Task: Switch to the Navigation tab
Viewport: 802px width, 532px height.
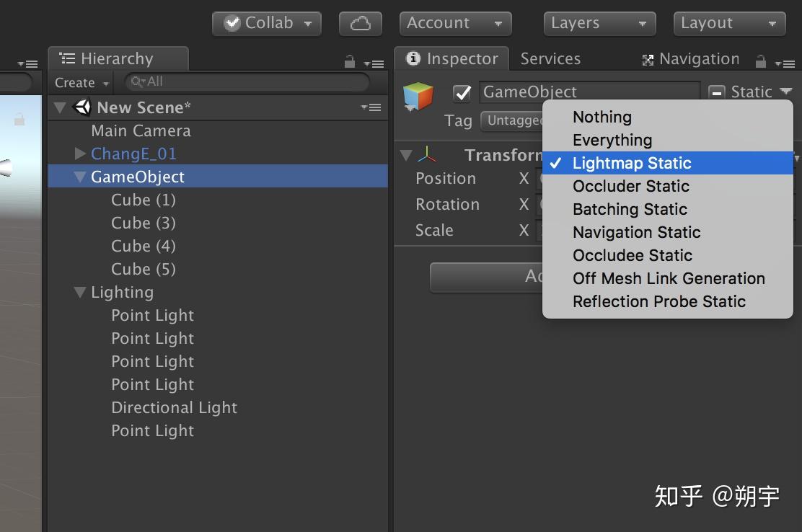Action: [690, 59]
